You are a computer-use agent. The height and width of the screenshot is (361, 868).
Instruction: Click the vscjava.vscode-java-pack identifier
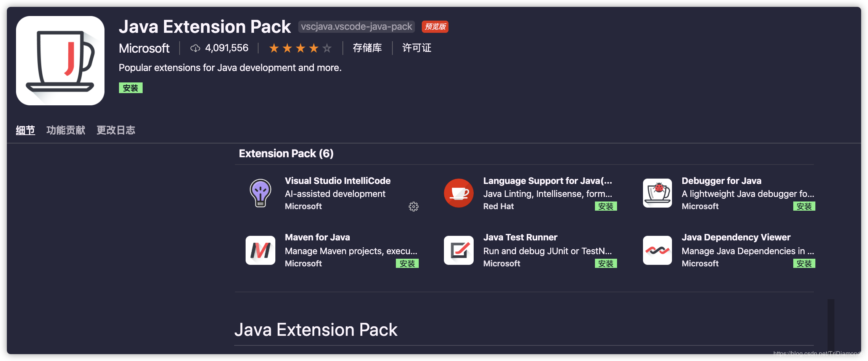click(357, 27)
